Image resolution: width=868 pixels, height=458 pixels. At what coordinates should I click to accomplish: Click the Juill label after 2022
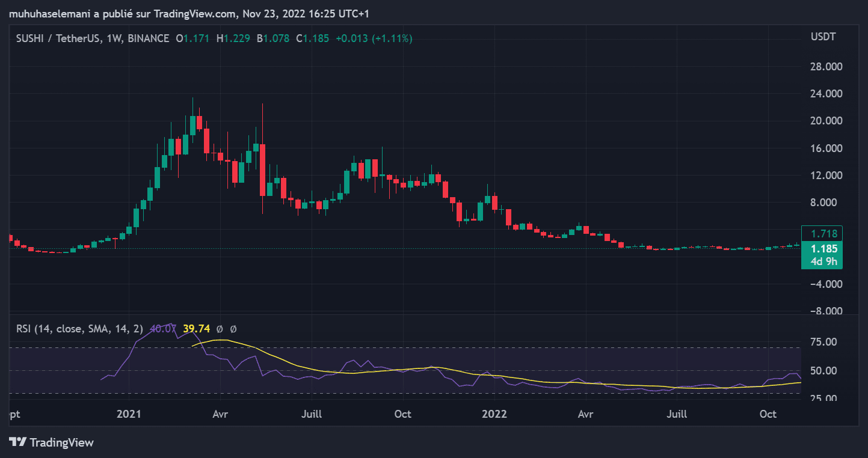pyautogui.click(x=677, y=414)
